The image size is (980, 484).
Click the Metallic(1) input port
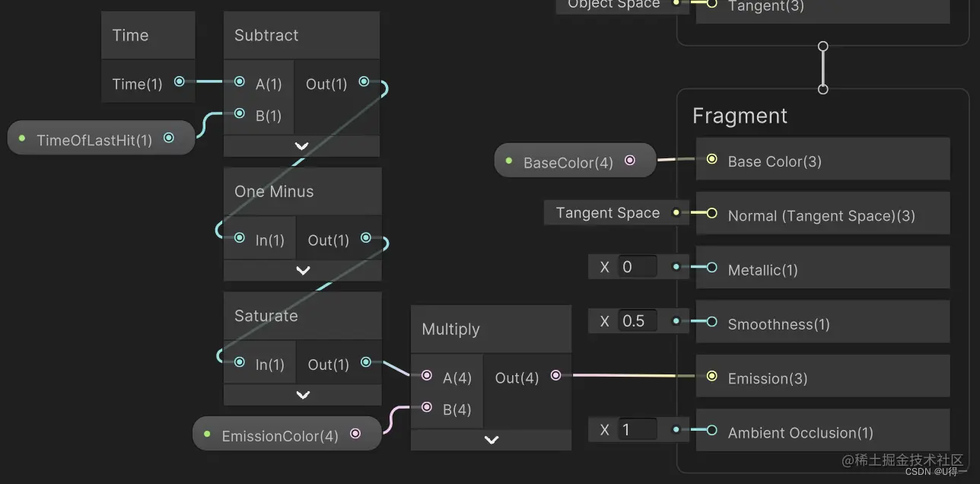711,267
